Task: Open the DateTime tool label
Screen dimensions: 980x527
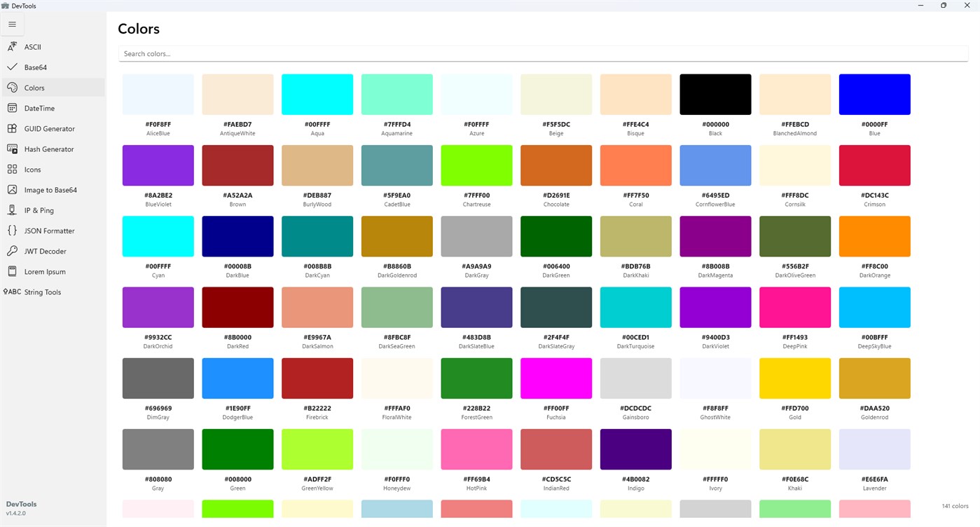Action: 39,109
